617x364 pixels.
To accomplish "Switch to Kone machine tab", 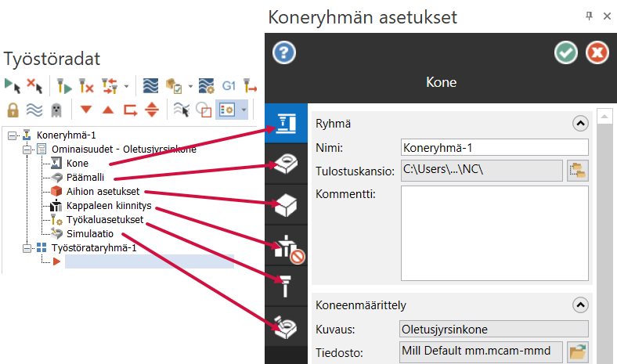I will pyautogui.click(x=286, y=123).
